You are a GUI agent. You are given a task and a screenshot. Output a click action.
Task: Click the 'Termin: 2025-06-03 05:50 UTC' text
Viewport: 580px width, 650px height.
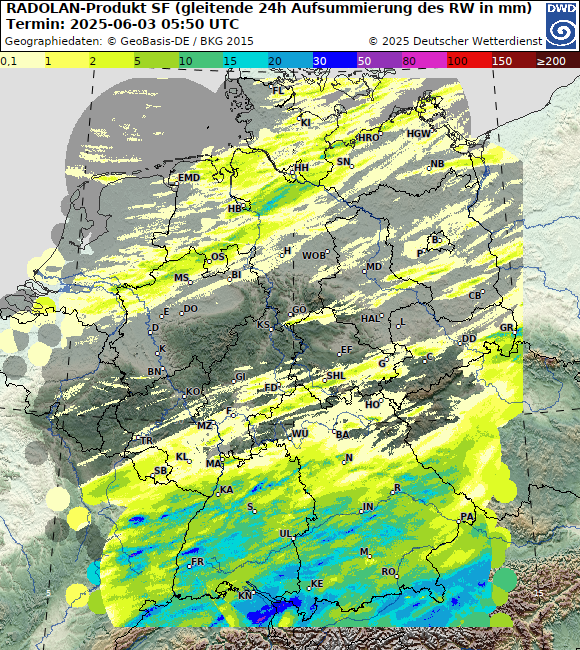pyautogui.click(x=123, y=24)
